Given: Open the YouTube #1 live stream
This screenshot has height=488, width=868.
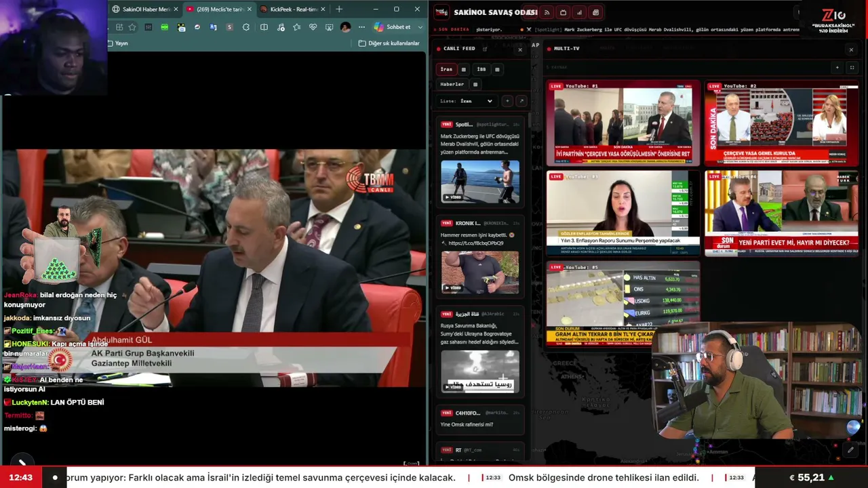Looking at the screenshot, I should click(623, 123).
